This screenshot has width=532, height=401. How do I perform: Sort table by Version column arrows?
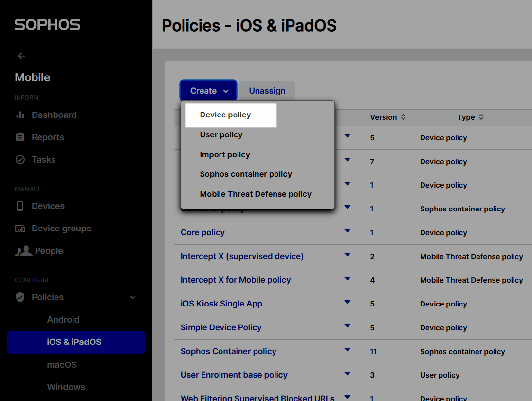pyautogui.click(x=403, y=117)
